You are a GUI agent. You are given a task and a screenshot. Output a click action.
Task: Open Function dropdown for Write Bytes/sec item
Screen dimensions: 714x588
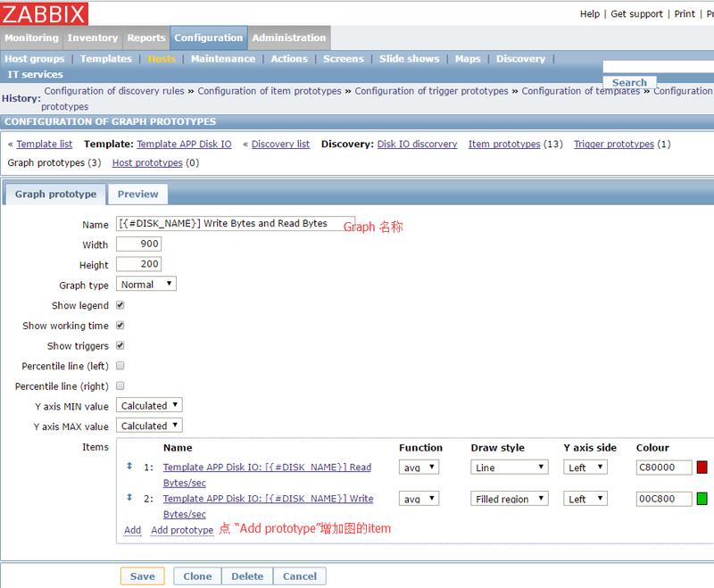[419, 499]
